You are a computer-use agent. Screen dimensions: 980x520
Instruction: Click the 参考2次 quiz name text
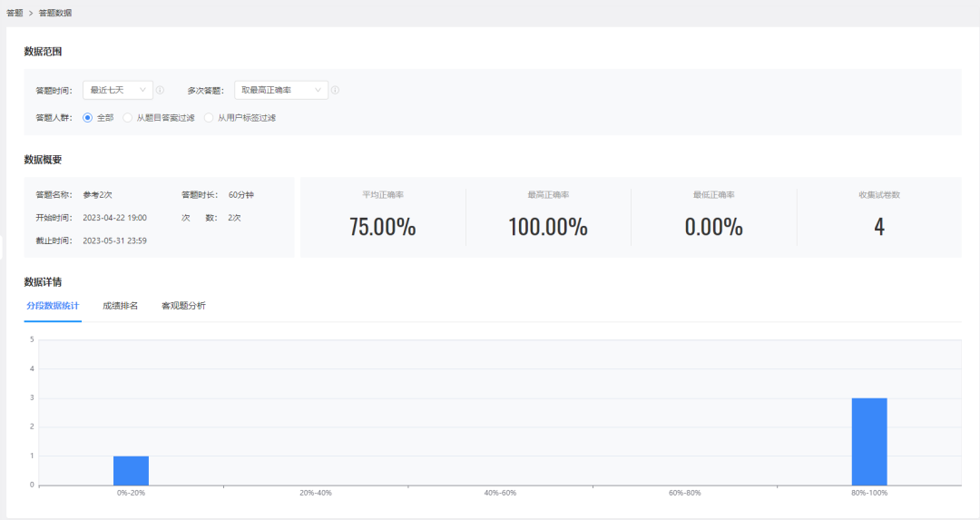click(97, 195)
